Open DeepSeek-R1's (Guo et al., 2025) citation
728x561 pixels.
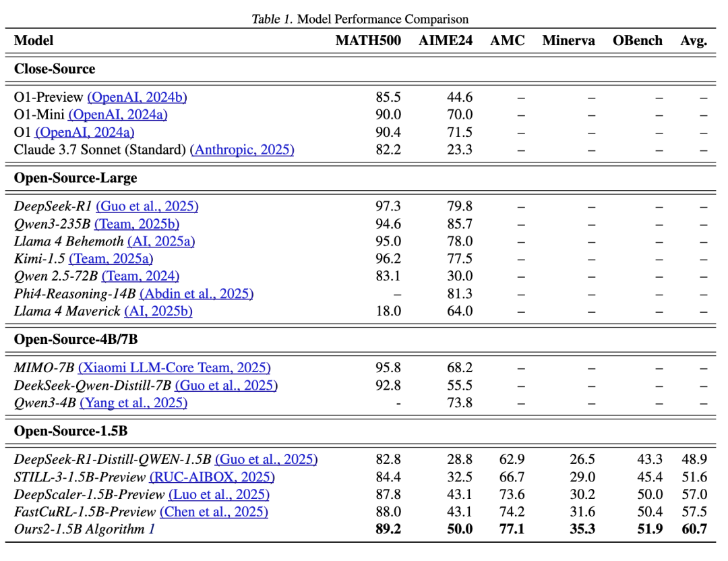[147, 206]
